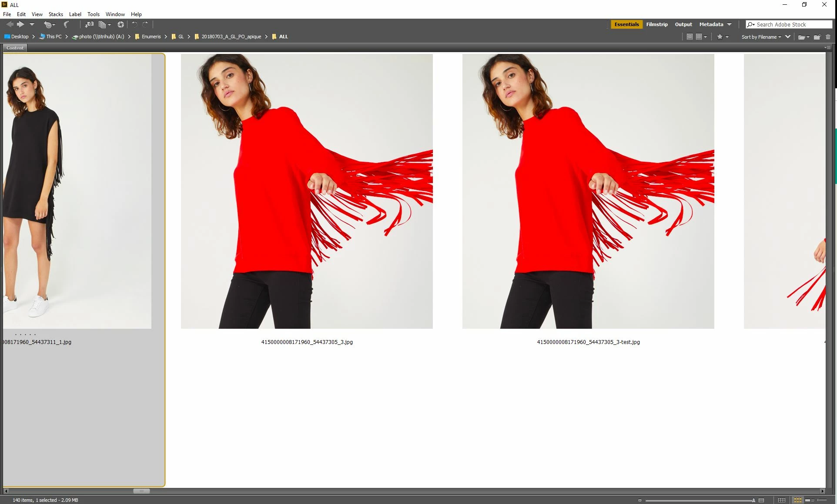
Task: Switch to Filmstrip workspace
Action: point(656,24)
